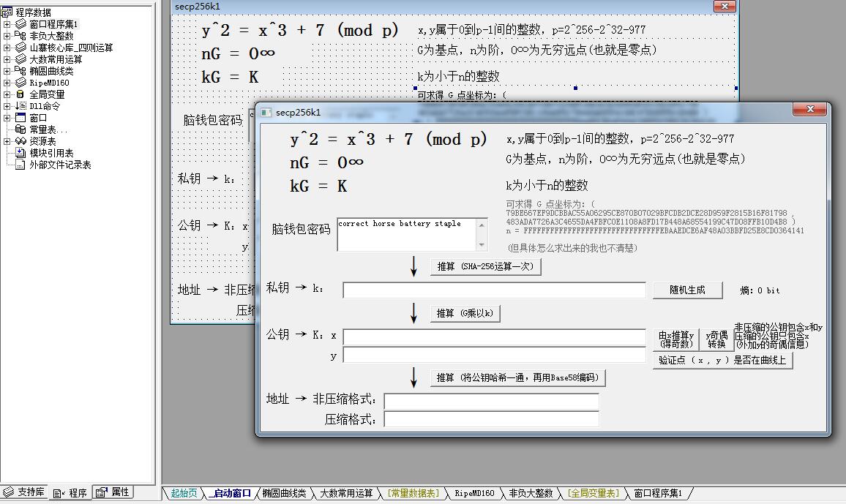The width and height of the screenshot is (846, 504).
Task: Open the 非负大整数 document tab
Action: 531,493
